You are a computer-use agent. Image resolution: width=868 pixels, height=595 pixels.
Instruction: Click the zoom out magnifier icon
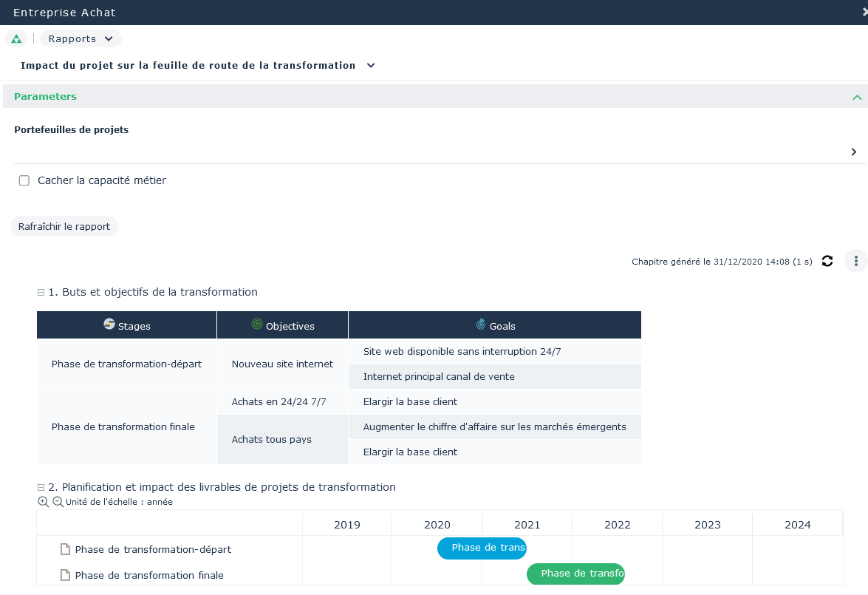58,502
